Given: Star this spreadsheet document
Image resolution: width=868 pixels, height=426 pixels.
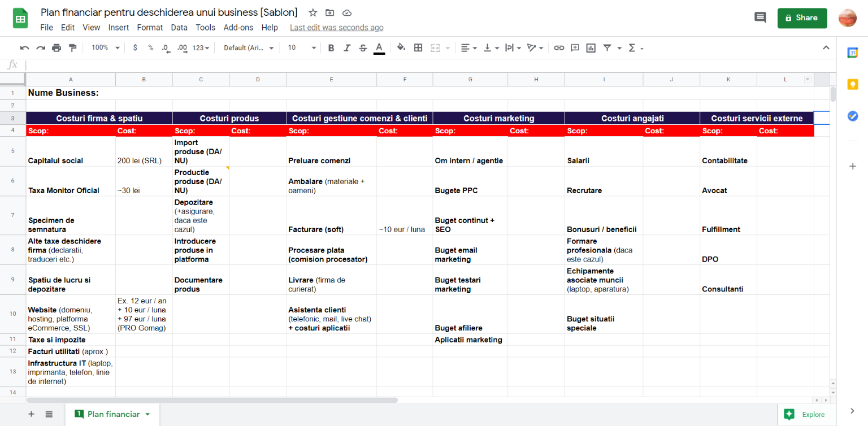Looking at the screenshot, I should point(313,12).
